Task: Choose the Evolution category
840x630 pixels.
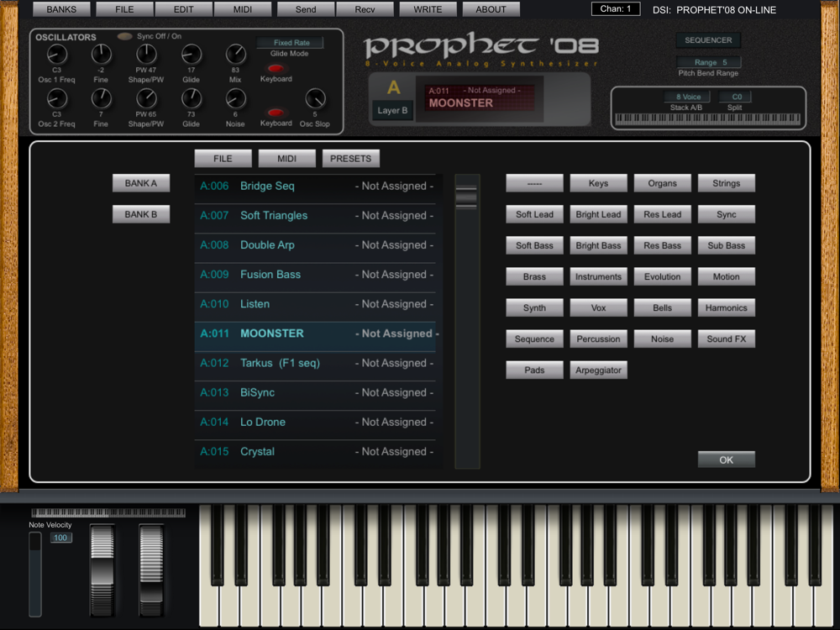Action: pos(662,276)
